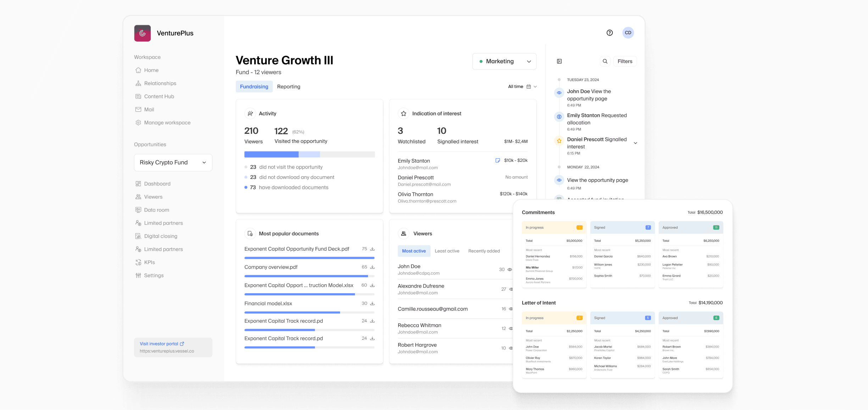This screenshot has height=410, width=868.
Task: Click the eye icon on Camille.rousseau@gmail.com's row
Action: (511, 309)
